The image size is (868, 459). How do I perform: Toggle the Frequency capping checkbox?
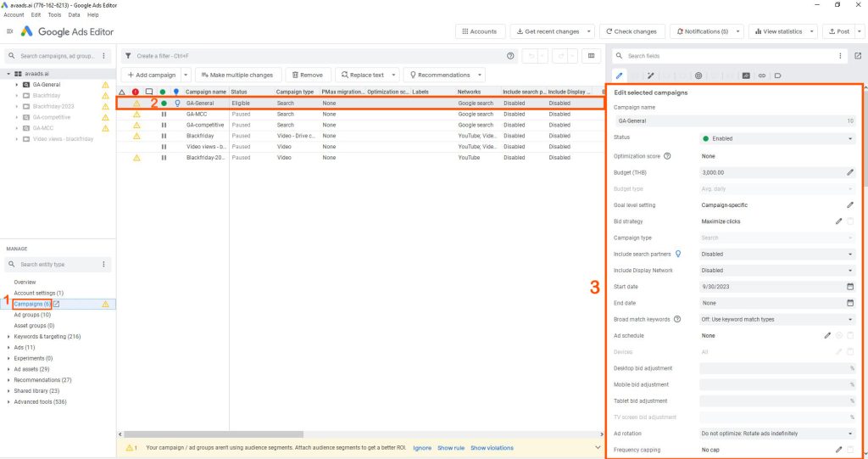(850, 451)
